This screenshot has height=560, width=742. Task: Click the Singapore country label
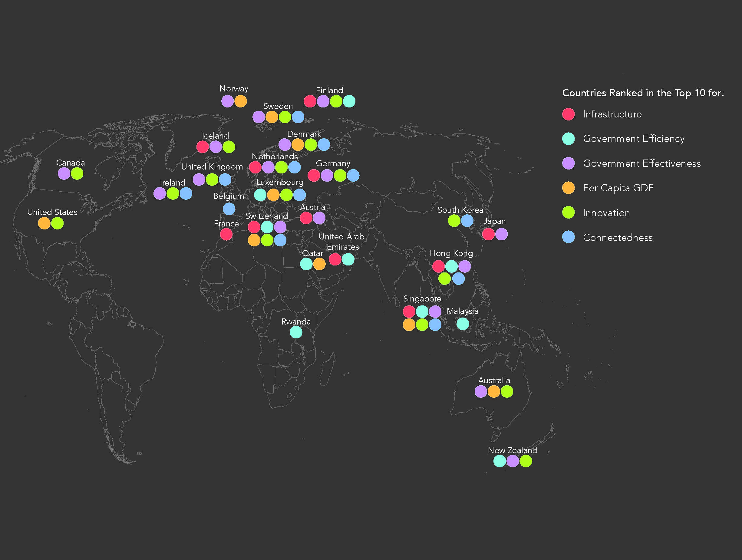tap(422, 299)
